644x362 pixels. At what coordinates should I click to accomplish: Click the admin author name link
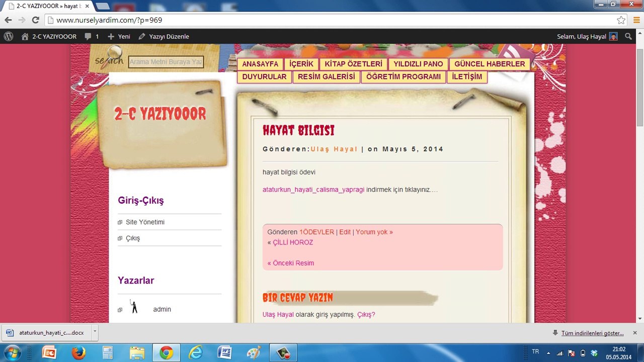point(162,309)
